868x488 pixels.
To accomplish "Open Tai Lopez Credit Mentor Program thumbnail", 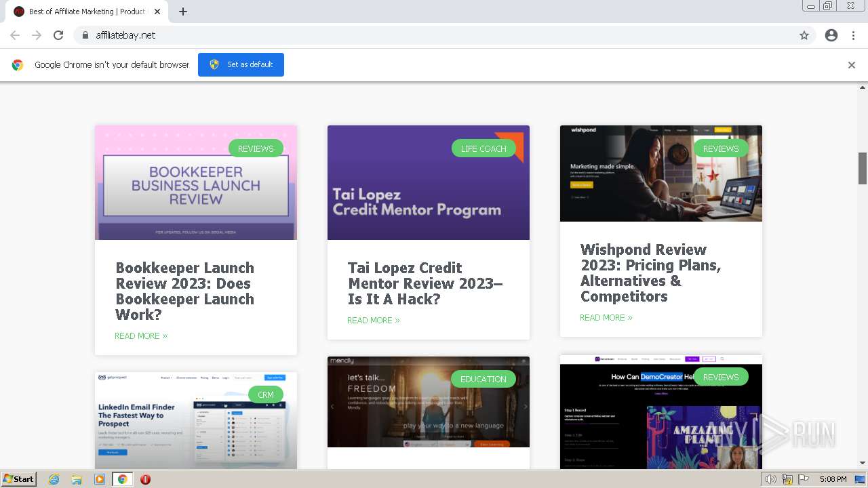I will point(429,182).
